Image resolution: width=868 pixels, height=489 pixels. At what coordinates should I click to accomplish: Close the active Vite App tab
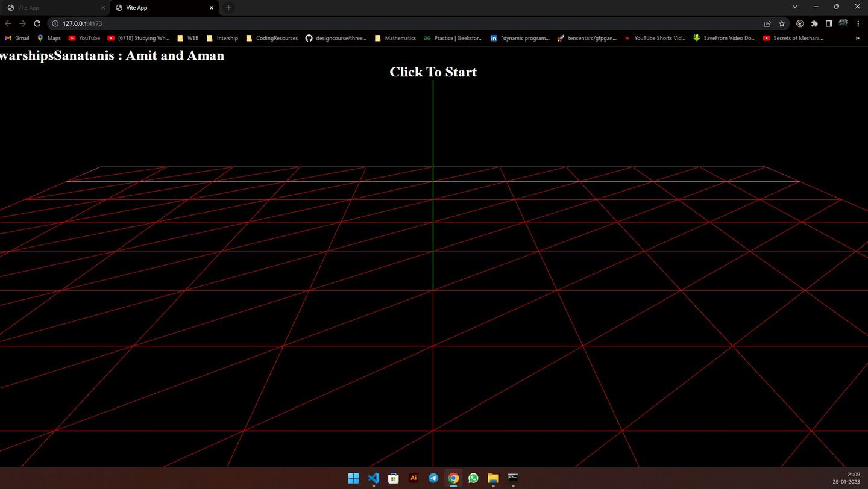coord(212,8)
